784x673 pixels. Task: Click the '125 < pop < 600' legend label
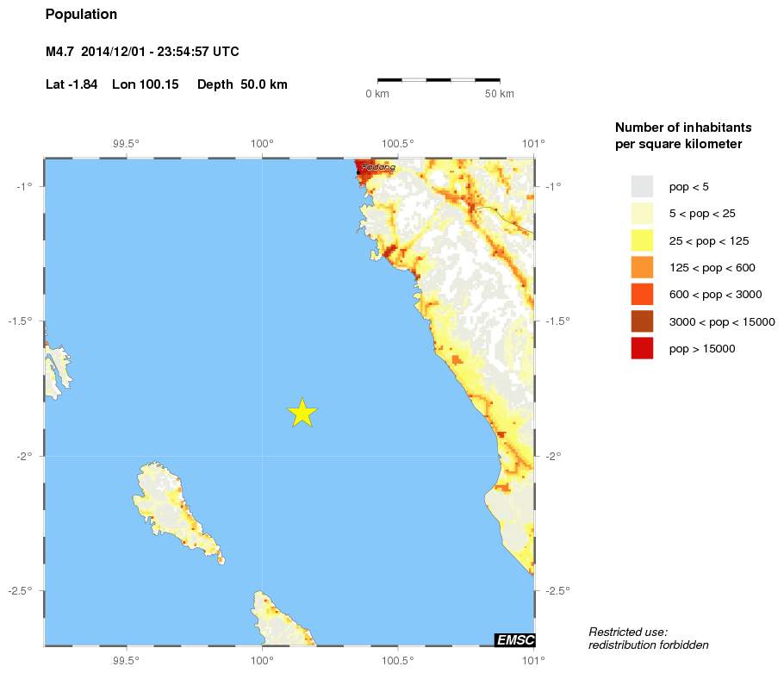pyautogui.click(x=712, y=268)
